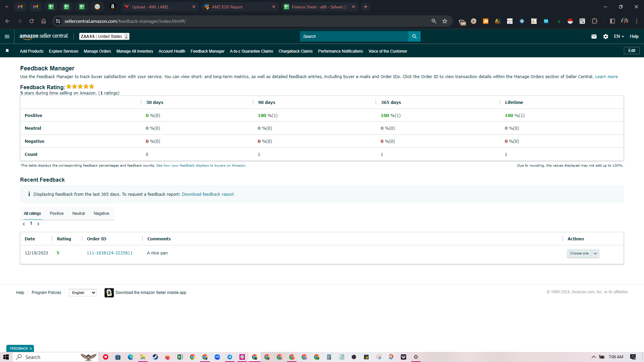Click the Windows Start button
Image resolution: width=644 pixels, height=362 pixels.
tap(6, 357)
